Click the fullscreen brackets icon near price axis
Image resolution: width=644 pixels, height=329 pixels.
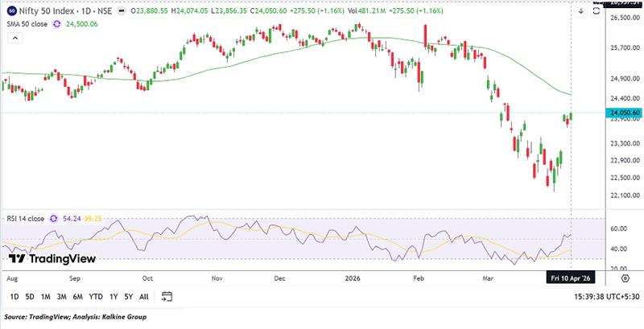(596, 12)
